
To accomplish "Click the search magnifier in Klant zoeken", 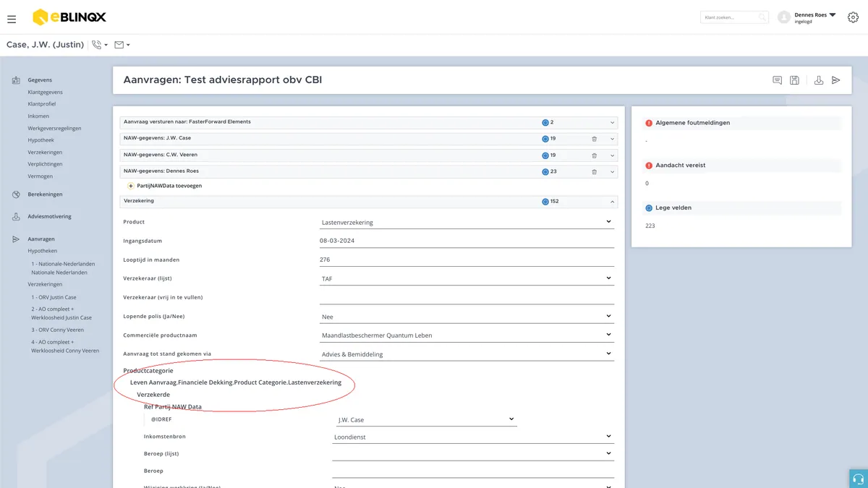I will coord(762,17).
